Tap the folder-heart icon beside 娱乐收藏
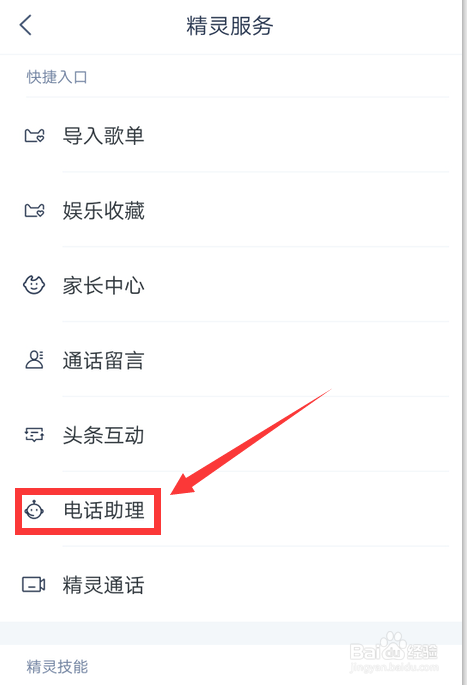Viewport: 467px width, 685px height. (34, 211)
